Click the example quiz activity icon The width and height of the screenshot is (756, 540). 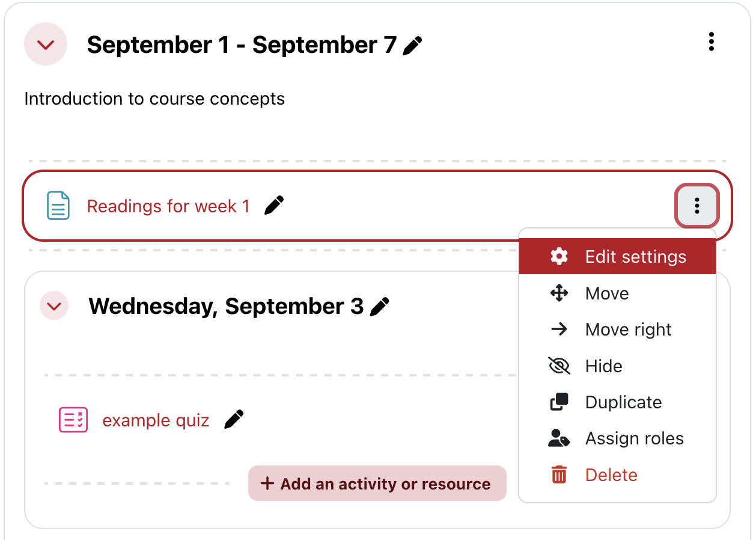tap(73, 420)
